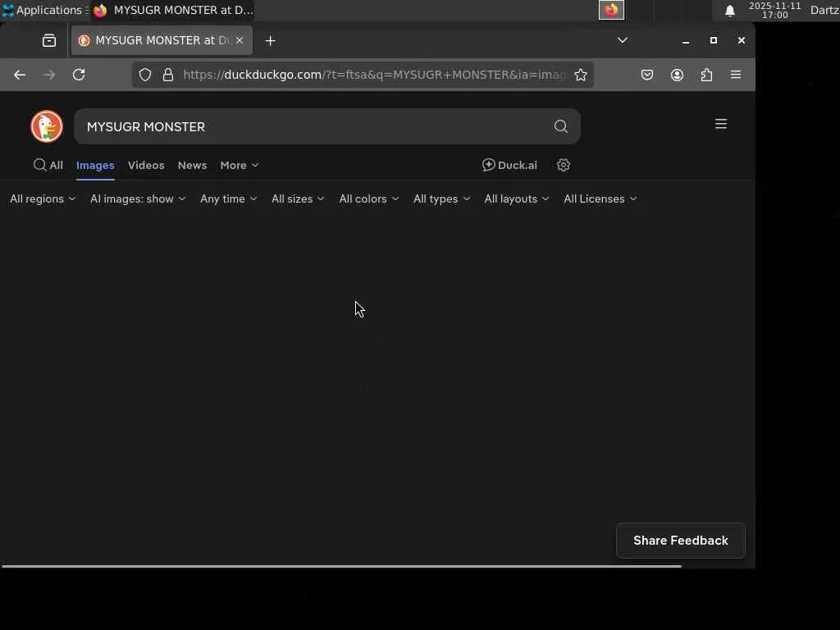This screenshot has width=840, height=630.
Task: Open a new tab
Action: pyautogui.click(x=271, y=41)
